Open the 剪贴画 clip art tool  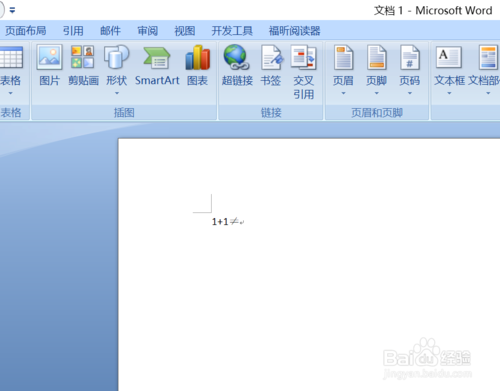[83, 57]
